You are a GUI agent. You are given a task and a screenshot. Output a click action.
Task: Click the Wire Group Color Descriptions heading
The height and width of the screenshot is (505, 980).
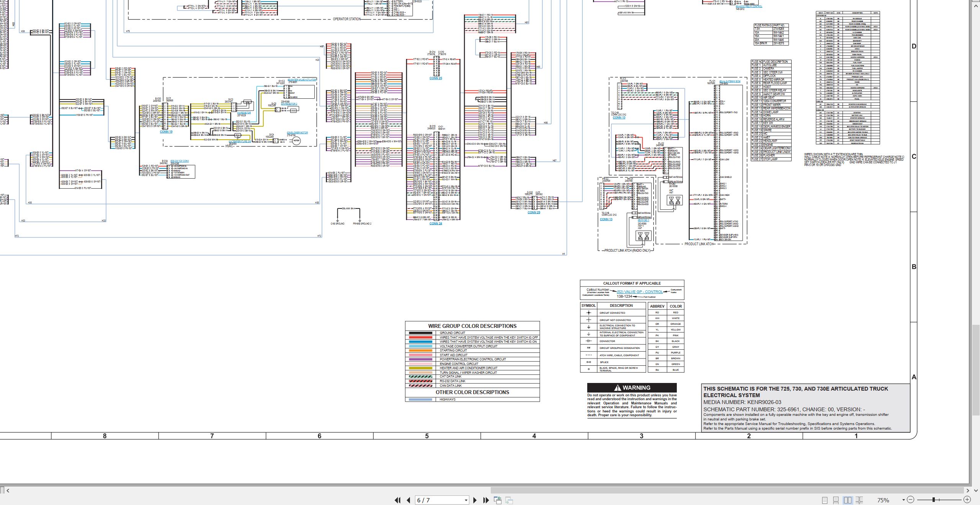[x=472, y=326]
